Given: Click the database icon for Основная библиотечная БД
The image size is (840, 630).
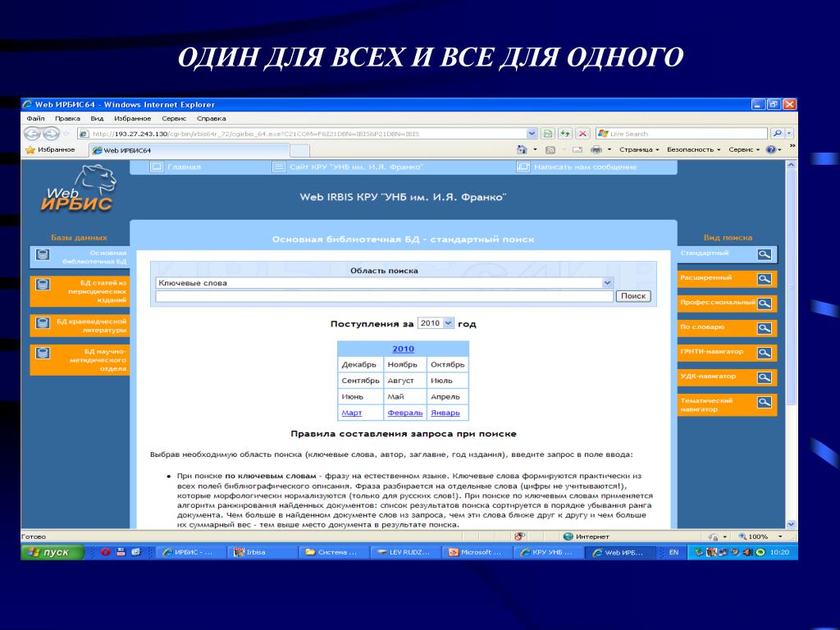Looking at the screenshot, I should tap(43, 254).
